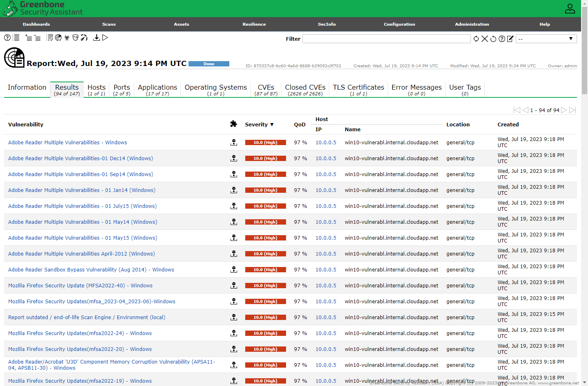Open user account icon in header
Image resolution: width=588 pixels, height=386 pixels.
tap(570, 9)
